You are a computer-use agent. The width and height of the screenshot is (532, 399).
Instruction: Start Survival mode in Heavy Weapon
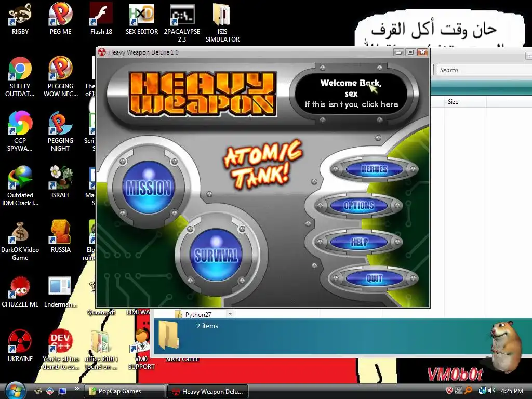point(216,255)
